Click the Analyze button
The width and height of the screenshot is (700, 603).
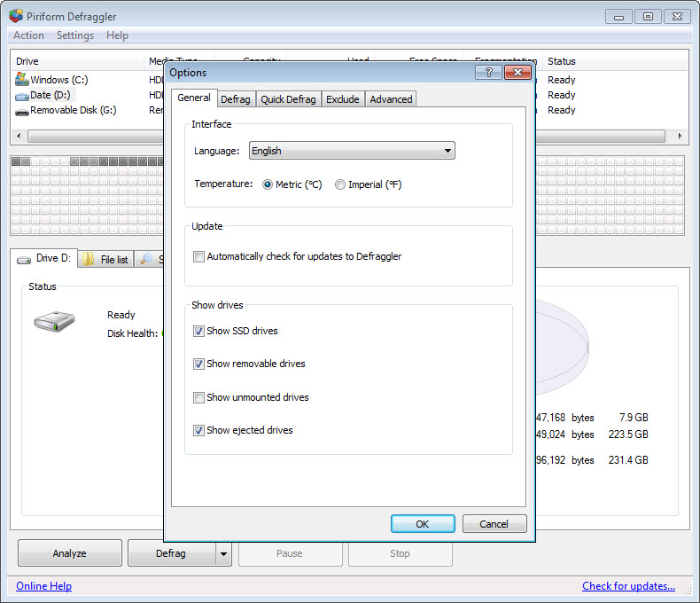point(70,553)
